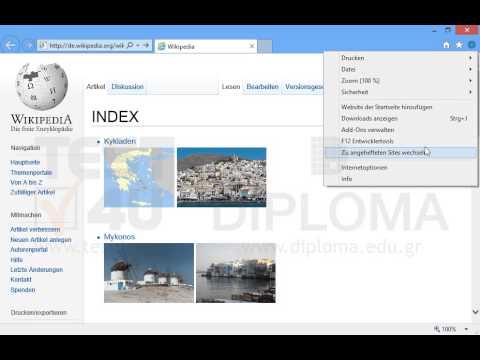The image size is (480, 360).
Task: Click scrollbar down arrow
Action: (475, 312)
